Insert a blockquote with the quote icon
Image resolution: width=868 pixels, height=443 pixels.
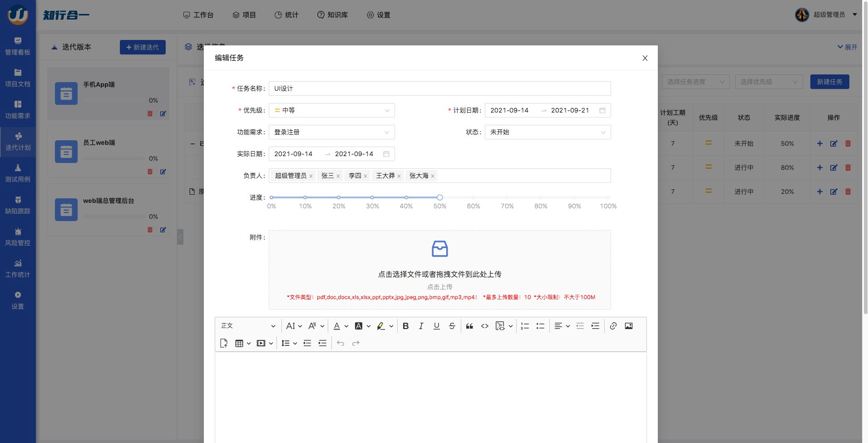[x=469, y=326]
